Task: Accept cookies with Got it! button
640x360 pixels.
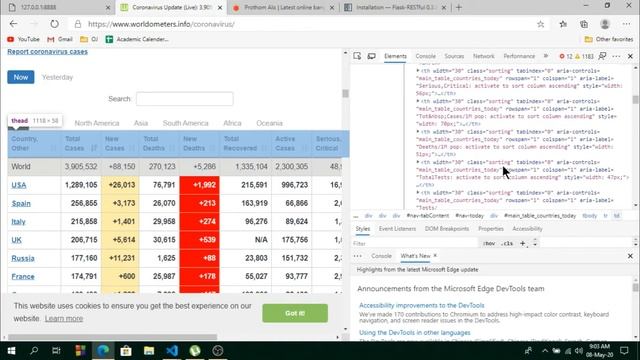Action: click(x=295, y=313)
